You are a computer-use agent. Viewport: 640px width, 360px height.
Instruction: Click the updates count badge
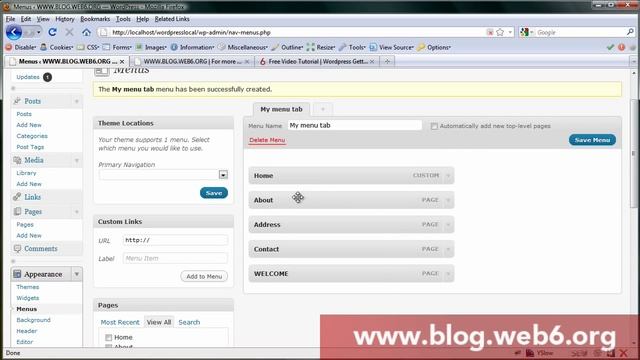(x=47, y=77)
